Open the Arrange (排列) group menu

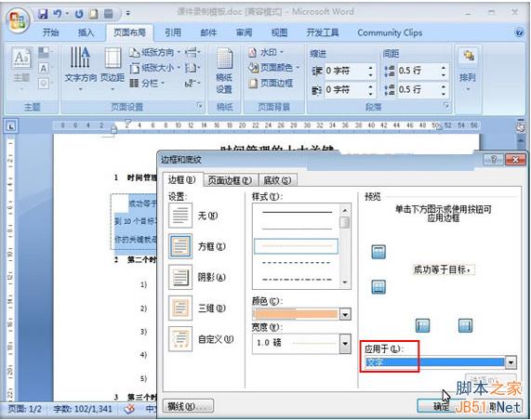tap(468, 70)
